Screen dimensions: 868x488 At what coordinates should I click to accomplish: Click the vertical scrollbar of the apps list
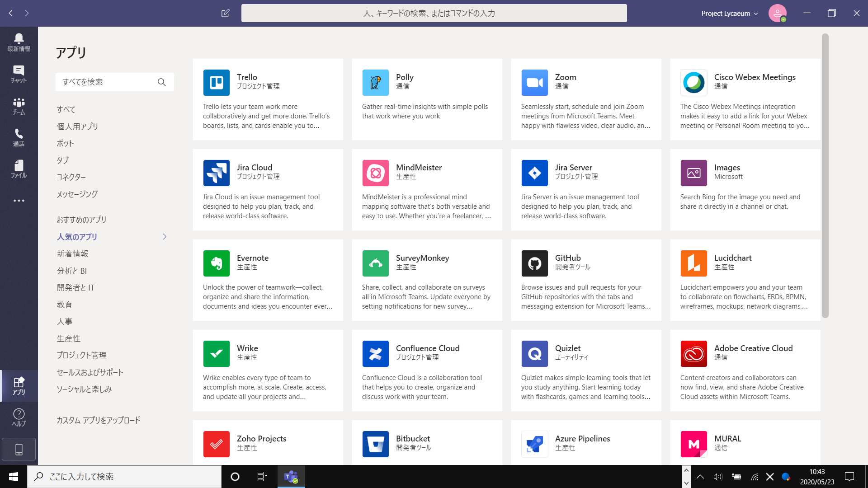click(825, 176)
